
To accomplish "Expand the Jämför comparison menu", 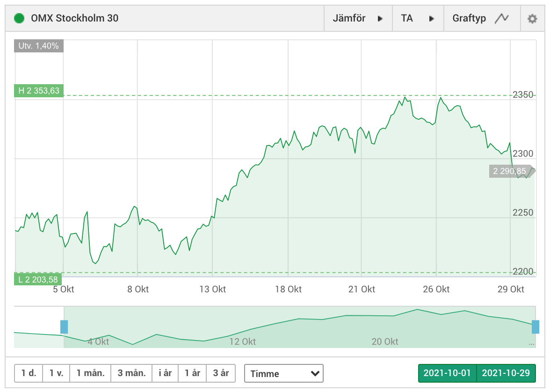I will pos(358,18).
